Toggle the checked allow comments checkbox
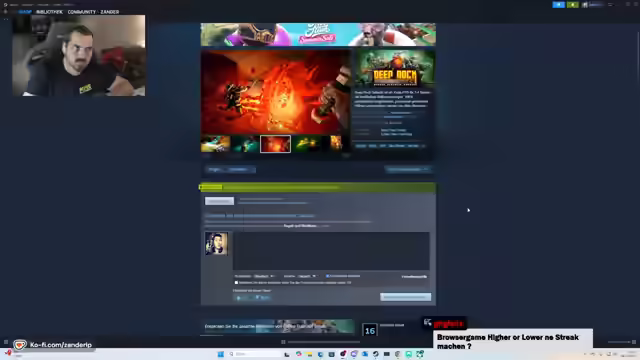The width and height of the screenshot is (640, 360). coord(327,276)
